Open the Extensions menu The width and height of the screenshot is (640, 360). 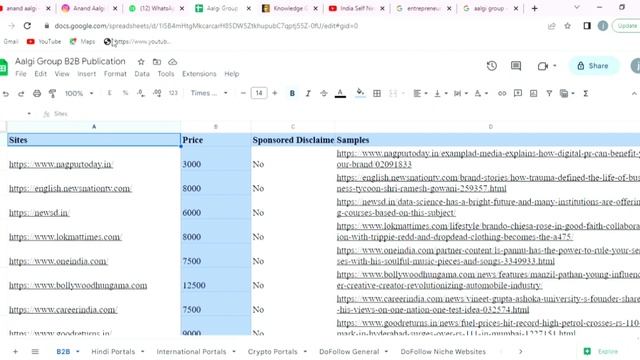[199, 74]
